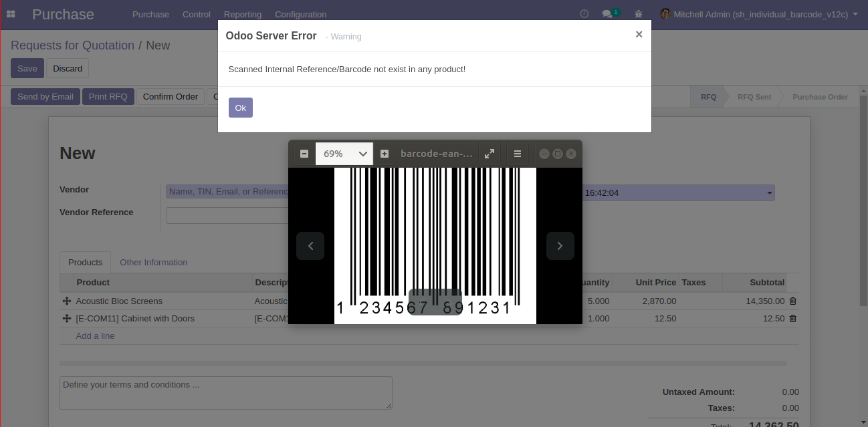Delete the Acoustic Bloc Screens line

click(x=792, y=301)
